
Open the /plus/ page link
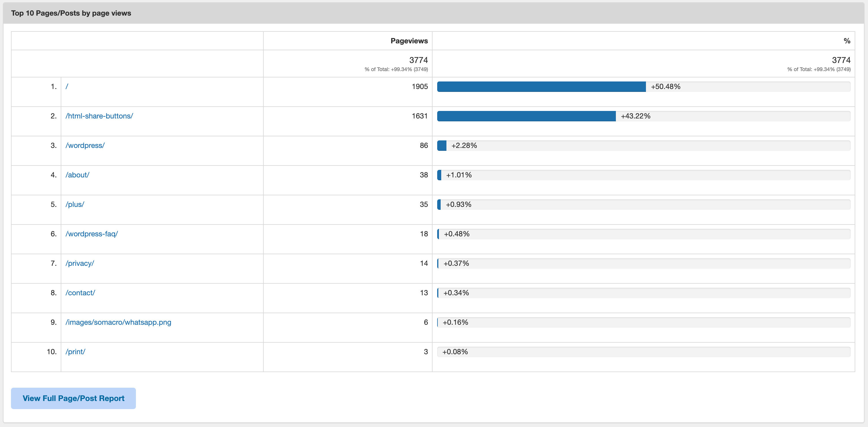tap(75, 205)
